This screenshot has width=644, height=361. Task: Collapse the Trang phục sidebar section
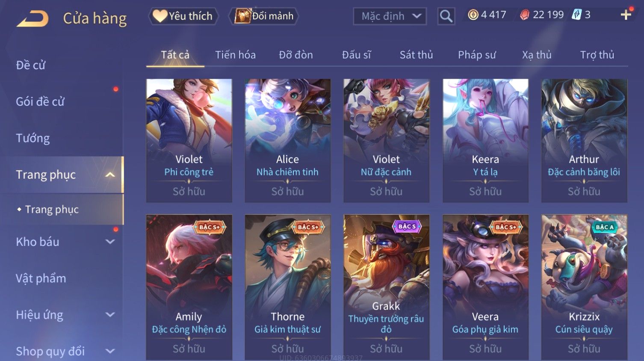click(x=110, y=175)
